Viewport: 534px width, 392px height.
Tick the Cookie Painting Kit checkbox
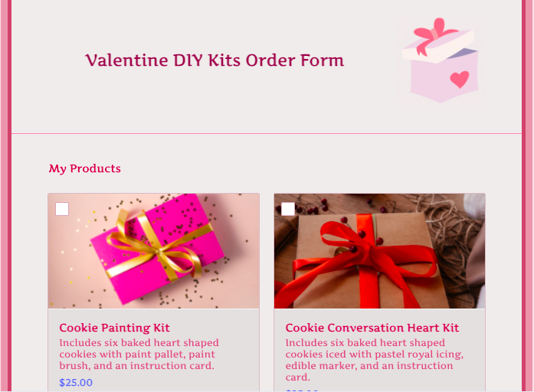pos(62,209)
